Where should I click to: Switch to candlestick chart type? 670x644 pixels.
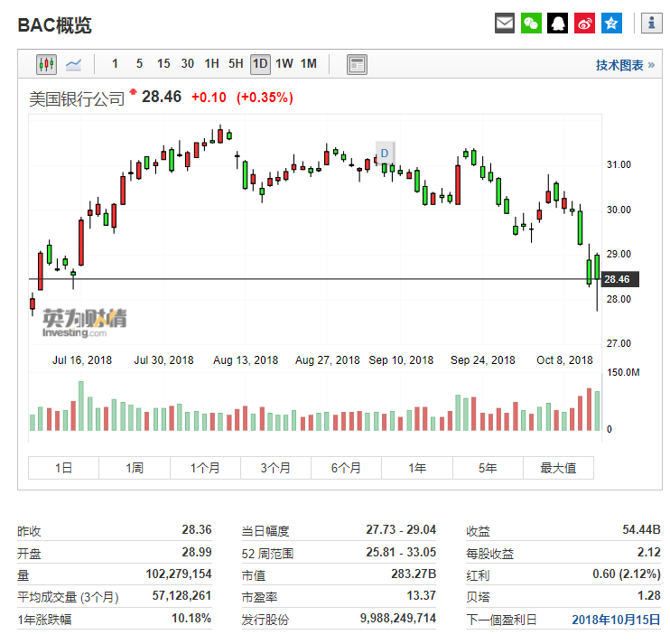click(46, 64)
